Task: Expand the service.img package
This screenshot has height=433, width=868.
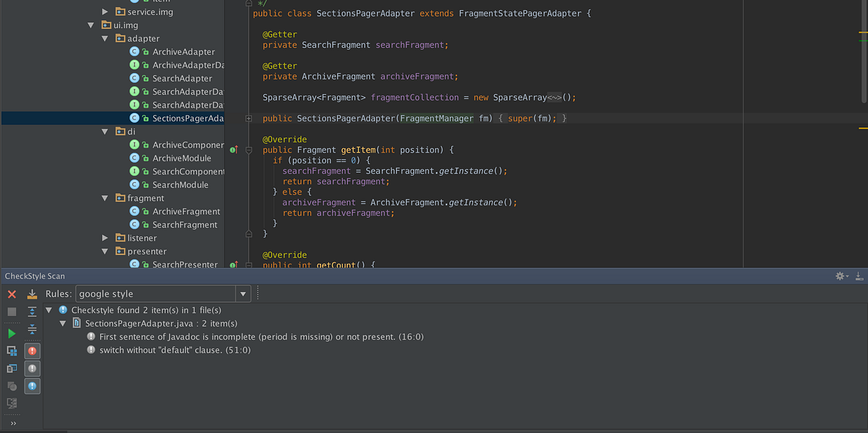Action: coord(105,12)
